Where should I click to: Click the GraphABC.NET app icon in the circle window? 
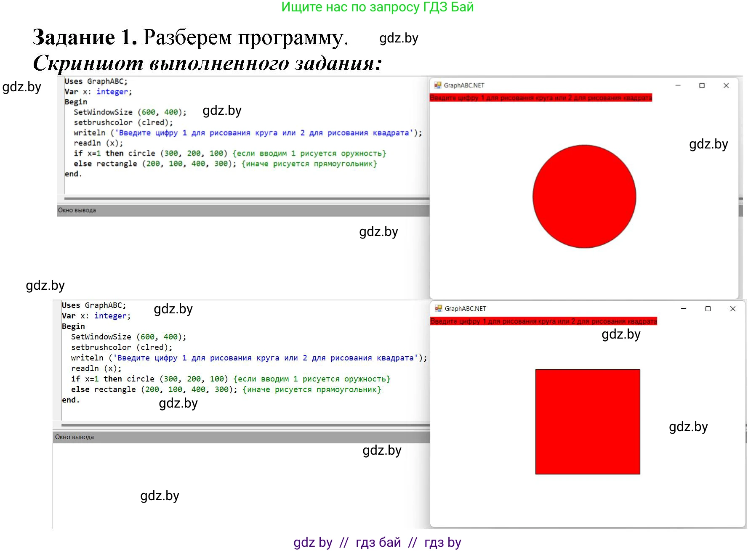click(x=438, y=85)
